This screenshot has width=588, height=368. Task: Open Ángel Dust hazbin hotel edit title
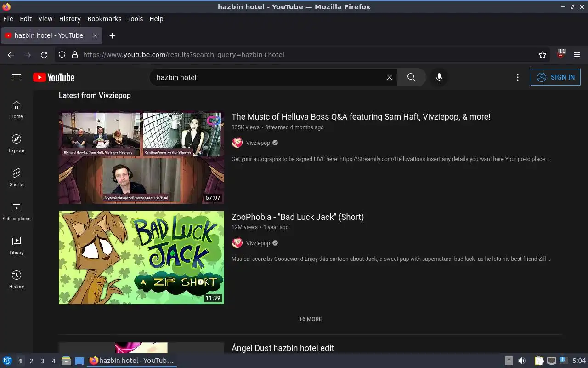tap(283, 348)
